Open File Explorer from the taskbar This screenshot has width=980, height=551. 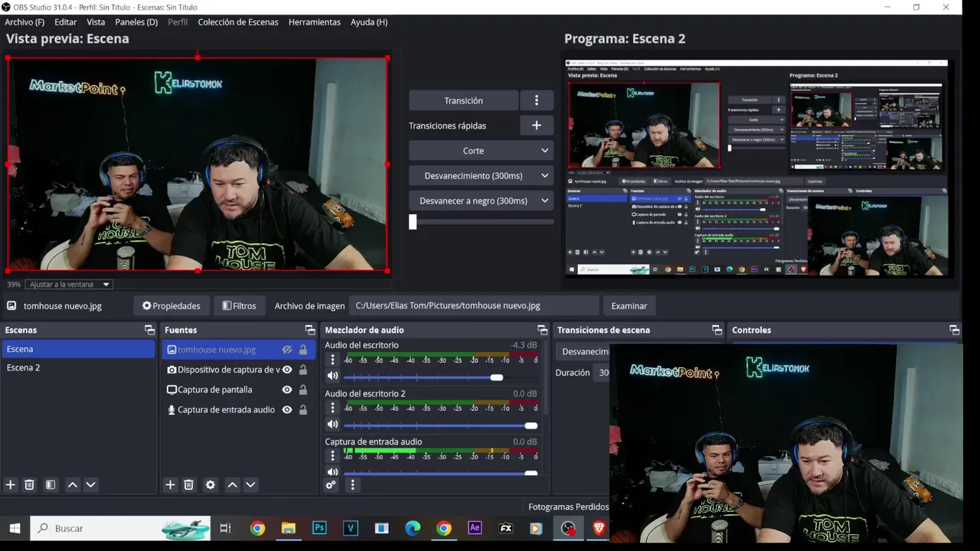click(x=289, y=528)
